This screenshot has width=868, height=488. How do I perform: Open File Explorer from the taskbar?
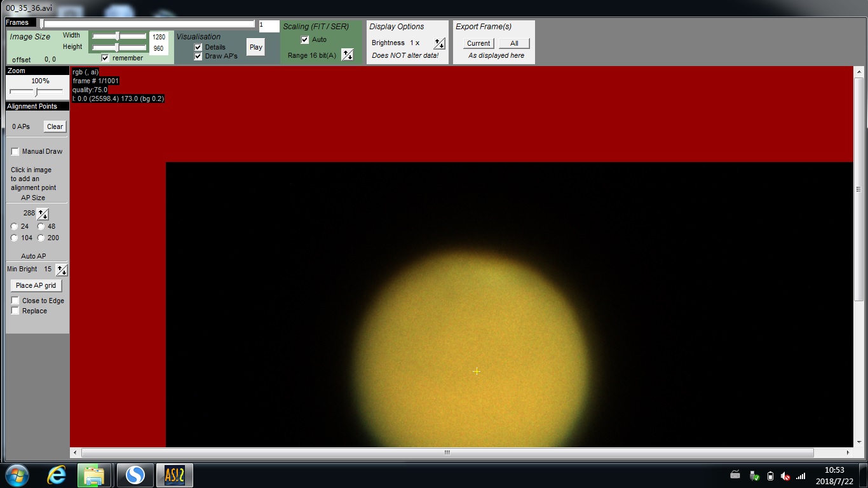tap(94, 475)
